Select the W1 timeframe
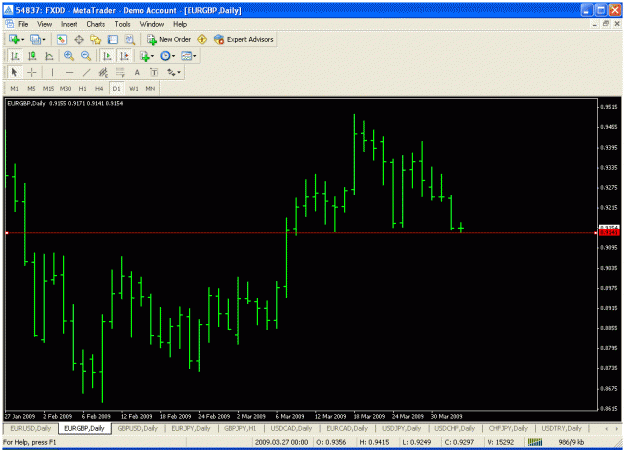This screenshot has height=450, width=625. (134, 88)
